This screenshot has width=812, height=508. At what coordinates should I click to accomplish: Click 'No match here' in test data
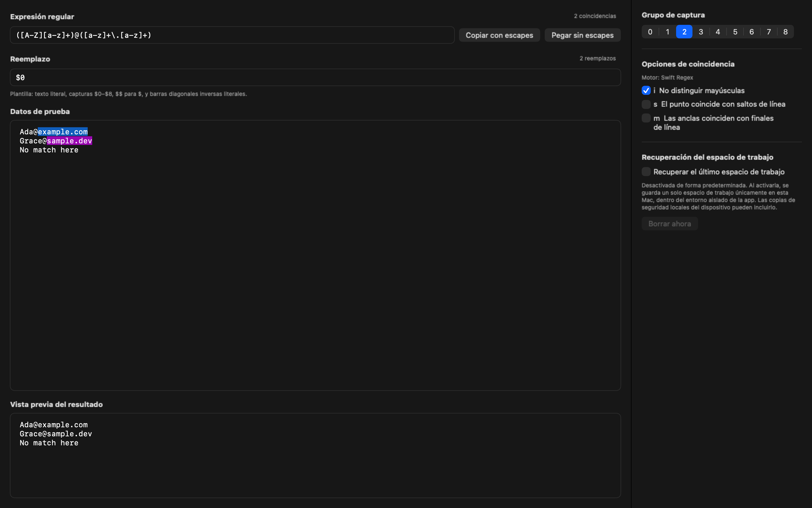pyautogui.click(x=49, y=150)
